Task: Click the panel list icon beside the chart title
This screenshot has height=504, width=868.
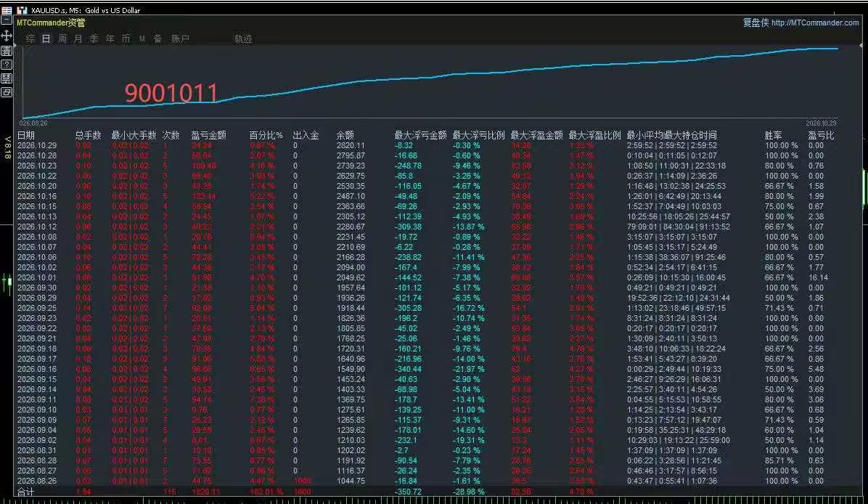Action: pos(7,10)
